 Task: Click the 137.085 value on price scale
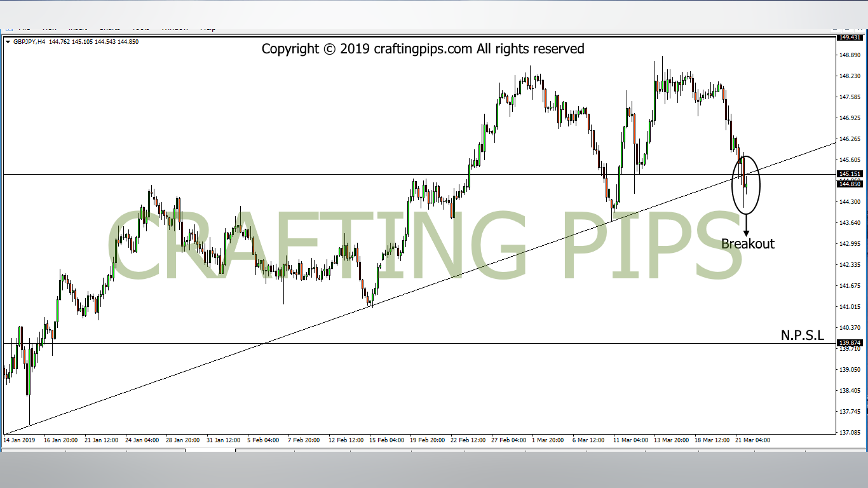pos(850,433)
